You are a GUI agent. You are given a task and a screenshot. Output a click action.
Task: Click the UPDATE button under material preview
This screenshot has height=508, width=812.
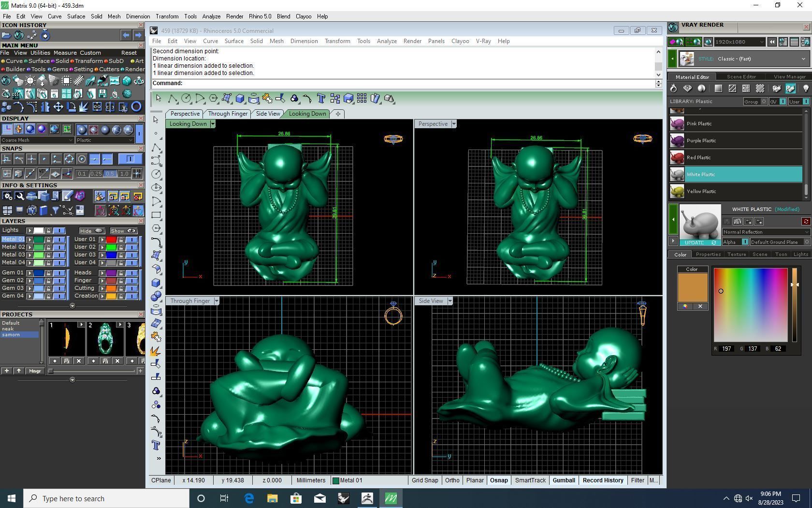tap(699, 242)
